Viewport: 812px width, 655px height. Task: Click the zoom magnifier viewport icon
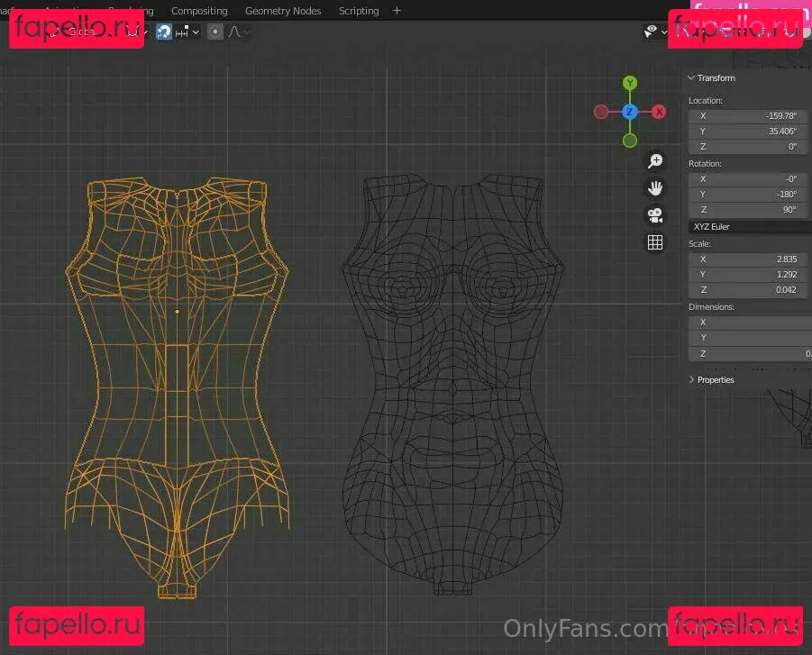pyautogui.click(x=655, y=161)
